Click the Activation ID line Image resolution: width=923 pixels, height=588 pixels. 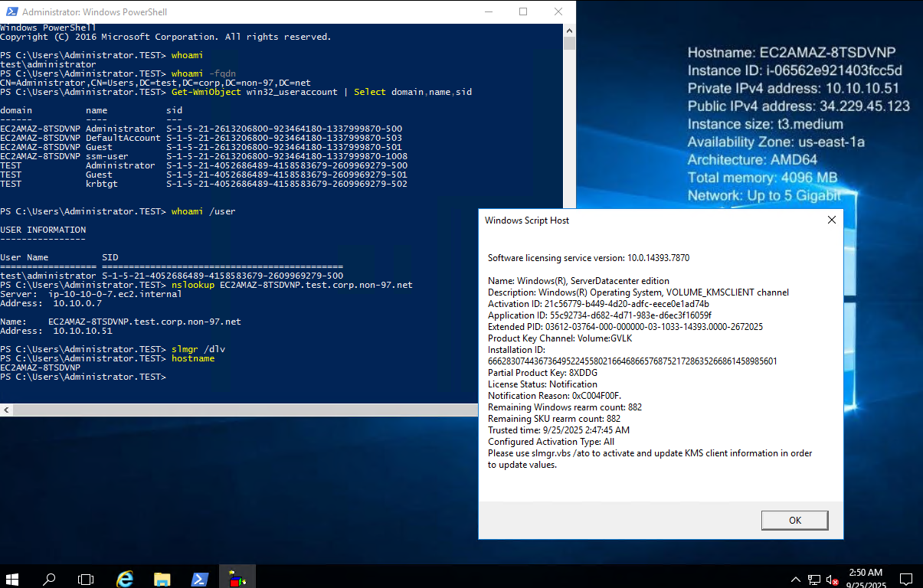point(598,304)
